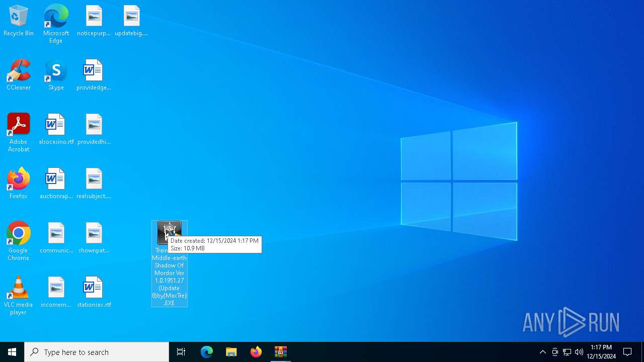
Task: Launch Firefox from the taskbar
Action: [x=256, y=352]
